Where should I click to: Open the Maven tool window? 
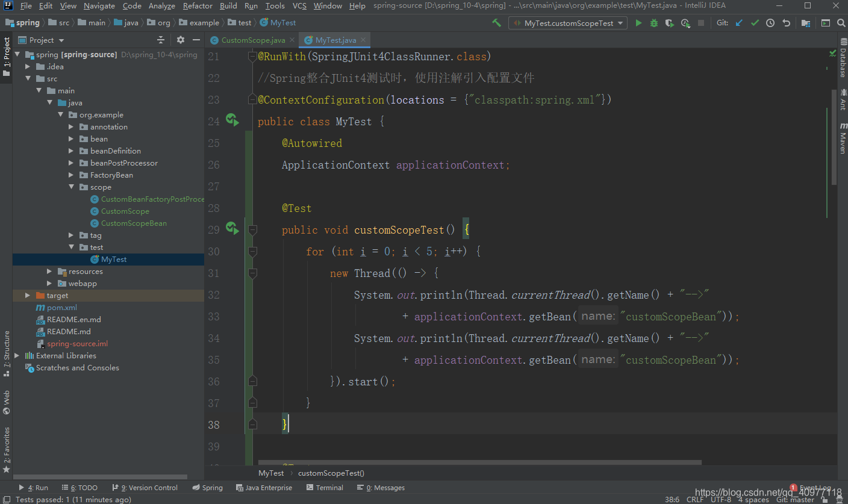843,138
